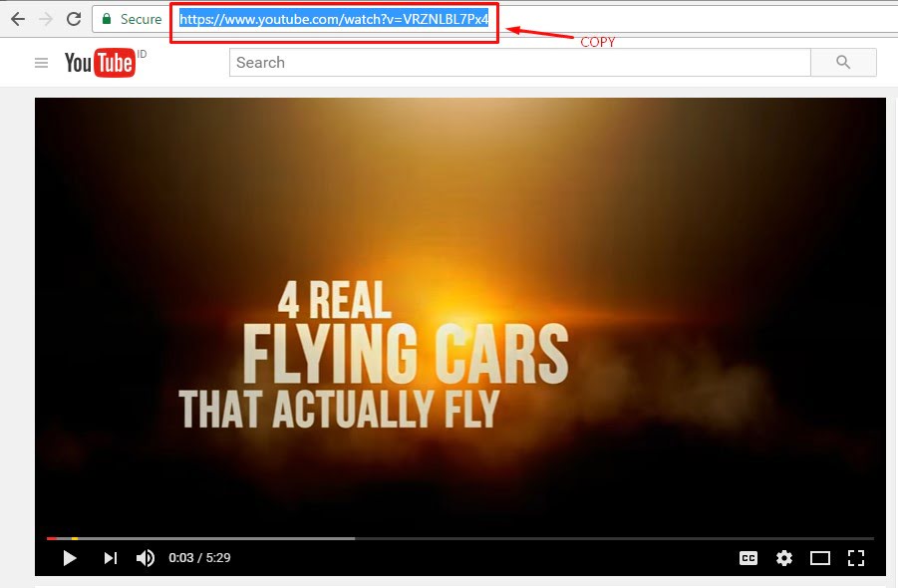
Task: Skip to next video
Action: [111, 558]
